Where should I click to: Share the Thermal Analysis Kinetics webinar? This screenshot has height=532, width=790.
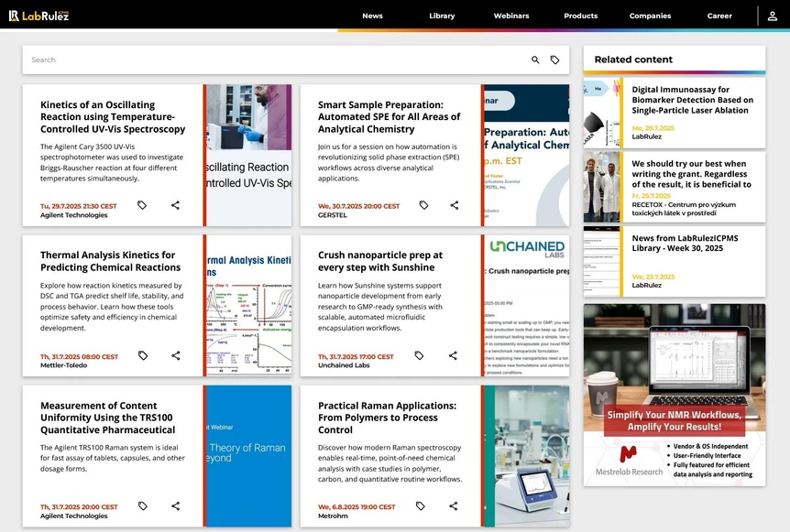175,355
